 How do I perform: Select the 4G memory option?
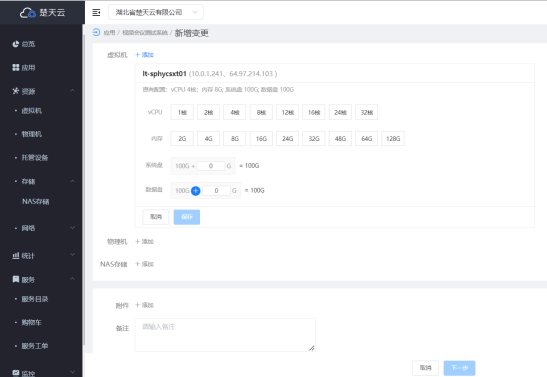(208, 138)
